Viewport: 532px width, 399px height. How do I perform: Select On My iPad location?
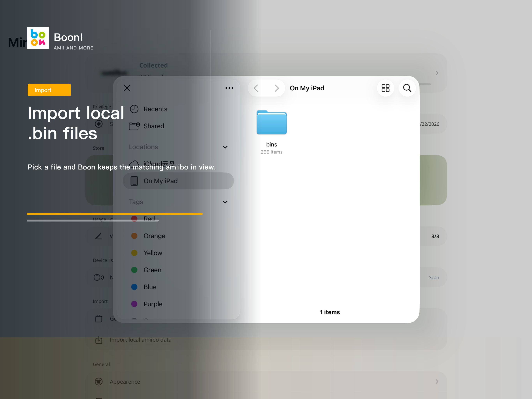[x=178, y=181]
